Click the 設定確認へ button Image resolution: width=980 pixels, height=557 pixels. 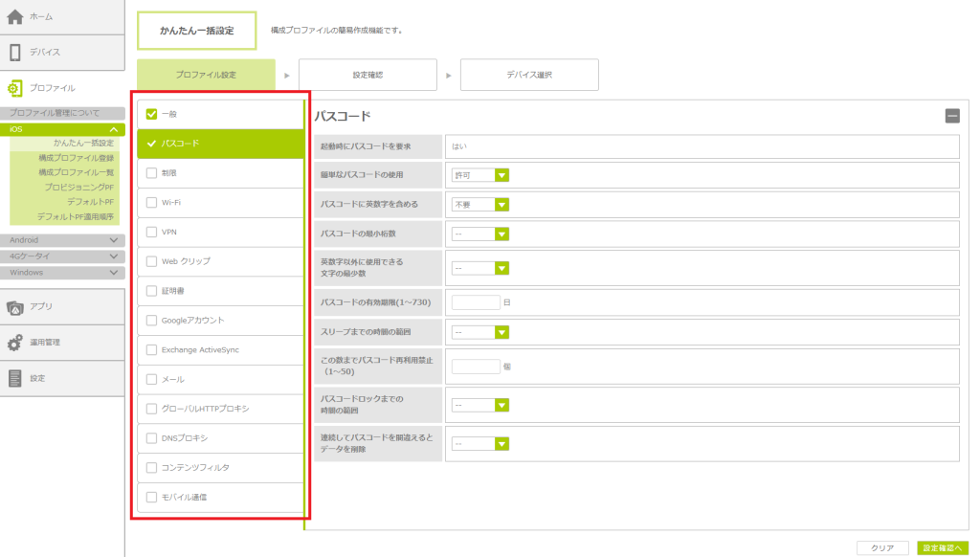(x=942, y=548)
